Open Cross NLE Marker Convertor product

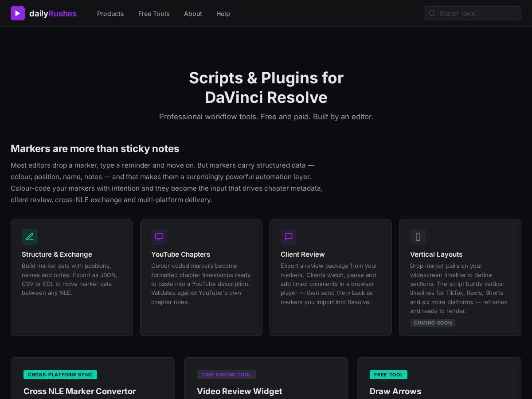click(x=80, y=391)
